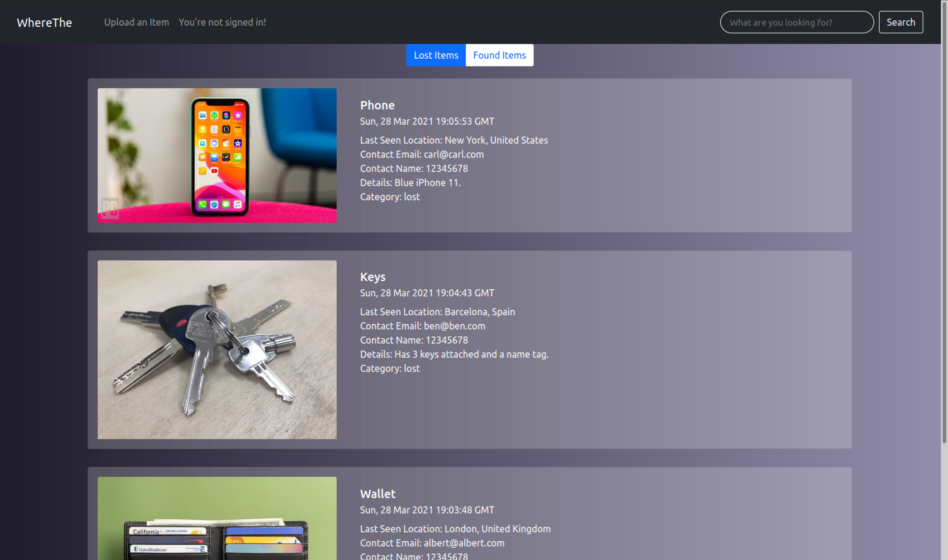This screenshot has width=948, height=560.
Task: Click the albert@albert.com contact email
Action: point(464,543)
